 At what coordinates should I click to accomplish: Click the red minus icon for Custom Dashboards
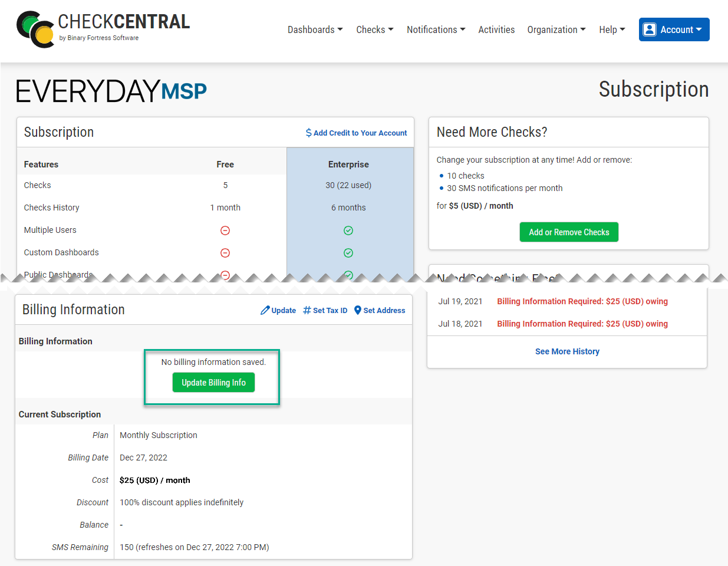coord(225,253)
